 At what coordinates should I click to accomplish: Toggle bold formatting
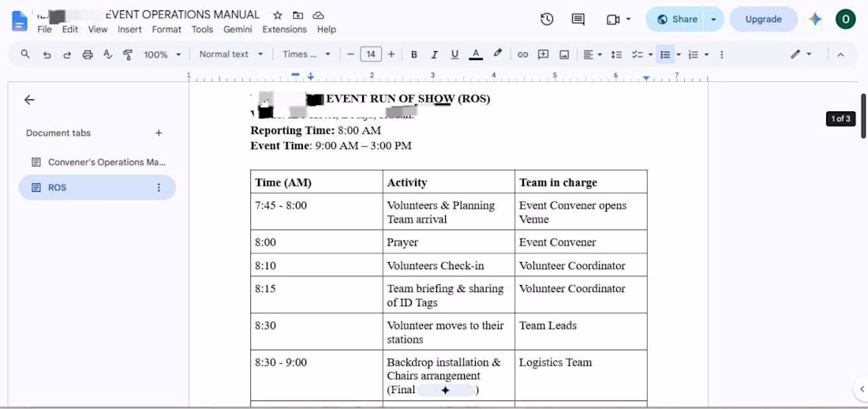pos(414,54)
